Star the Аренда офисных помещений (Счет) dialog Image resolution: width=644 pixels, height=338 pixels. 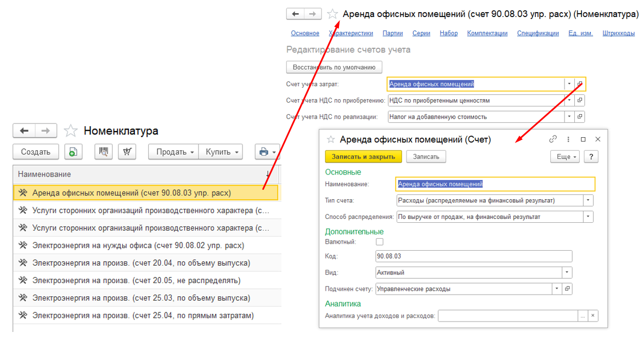(x=331, y=139)
